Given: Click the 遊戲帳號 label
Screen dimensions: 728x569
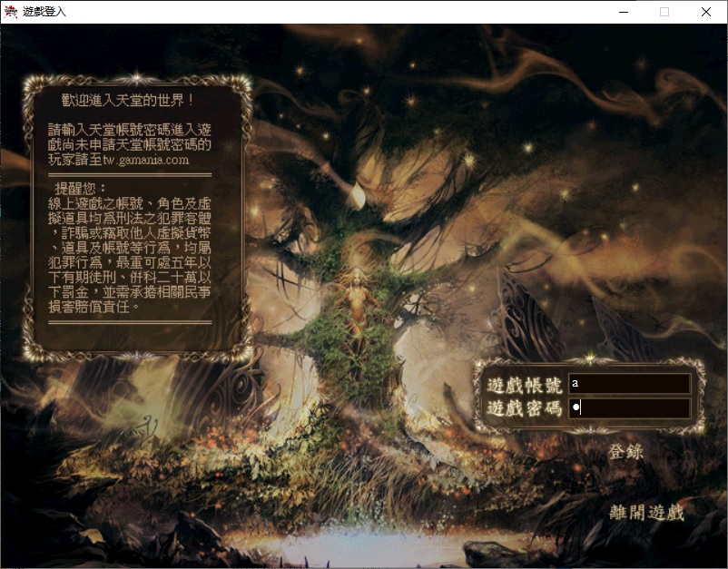Looking at the screenshot, I should pos(524,385).
